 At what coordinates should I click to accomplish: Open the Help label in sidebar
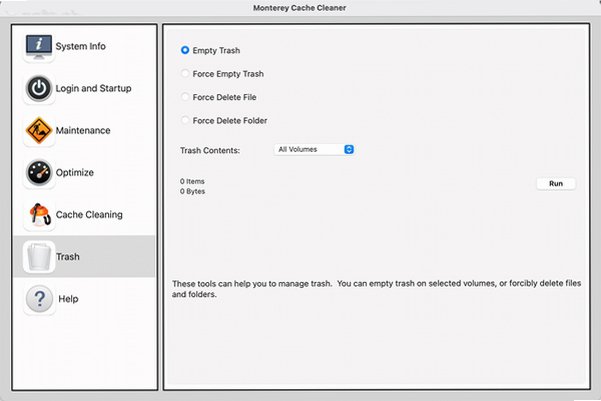click(x=68, y=299)
